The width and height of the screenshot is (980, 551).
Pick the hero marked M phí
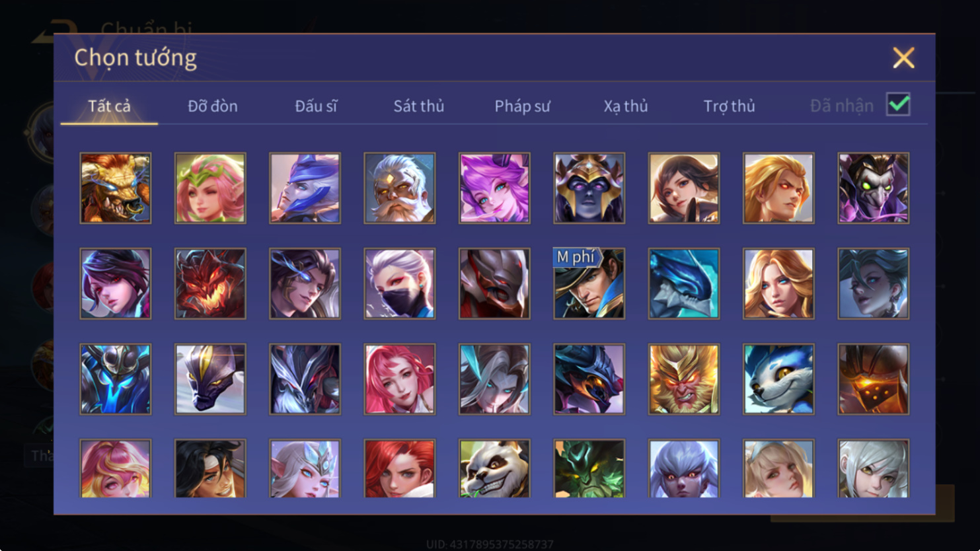click(589, 283)
